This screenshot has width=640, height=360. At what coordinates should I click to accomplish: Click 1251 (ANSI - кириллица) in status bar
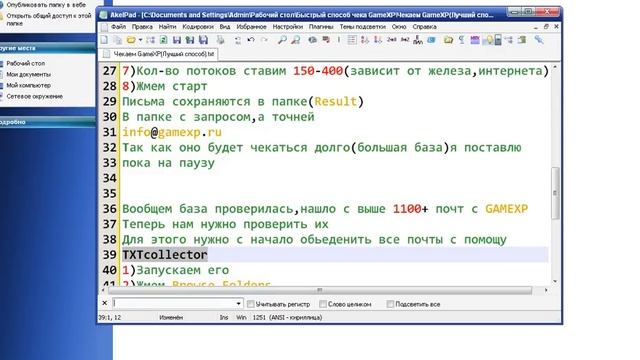point(287,318)
